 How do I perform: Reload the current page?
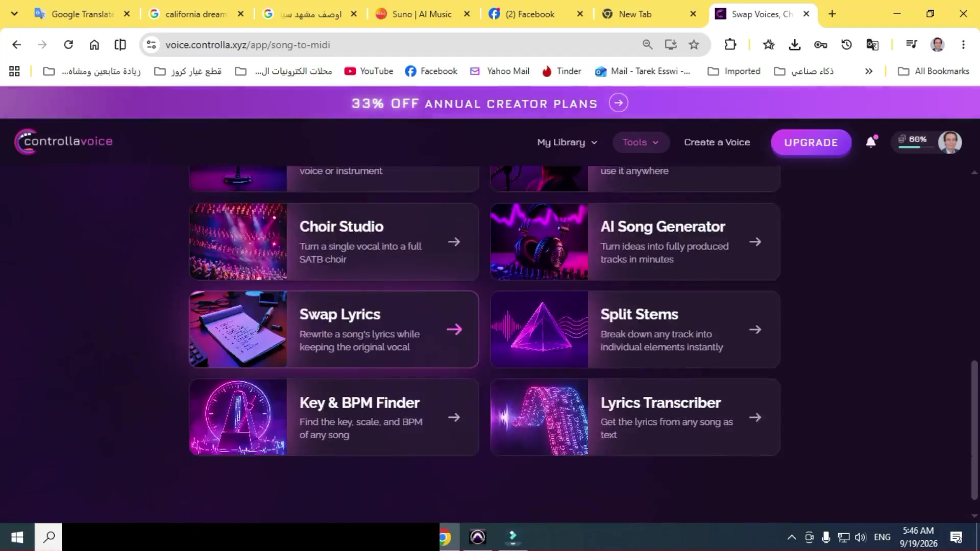click(x=68, y=45)
